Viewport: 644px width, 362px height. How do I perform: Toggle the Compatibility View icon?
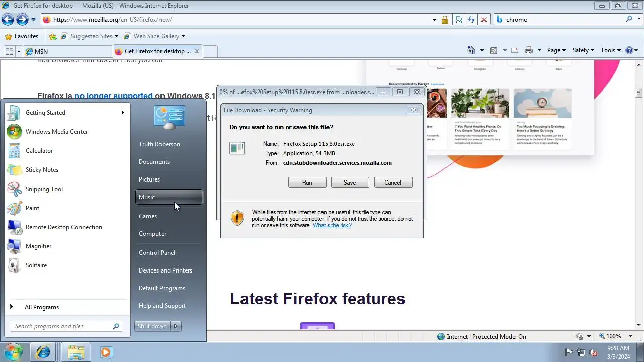459,20
